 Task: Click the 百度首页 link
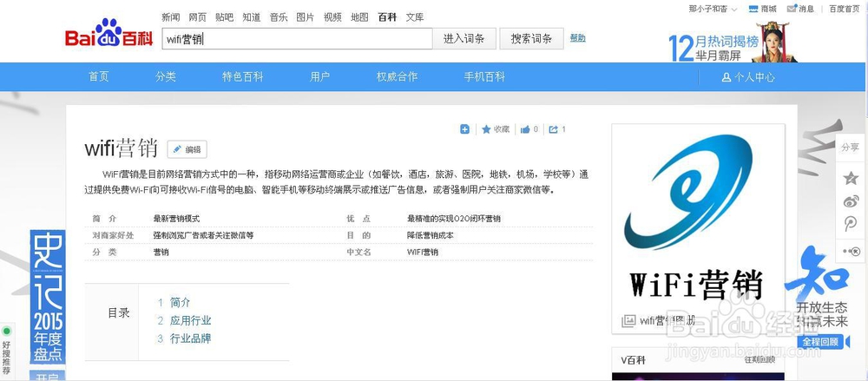(x=844, y=9)
